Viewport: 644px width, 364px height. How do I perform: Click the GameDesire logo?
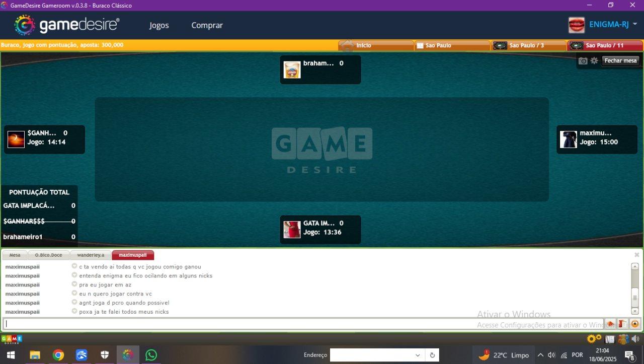click(x=67, y=25)
